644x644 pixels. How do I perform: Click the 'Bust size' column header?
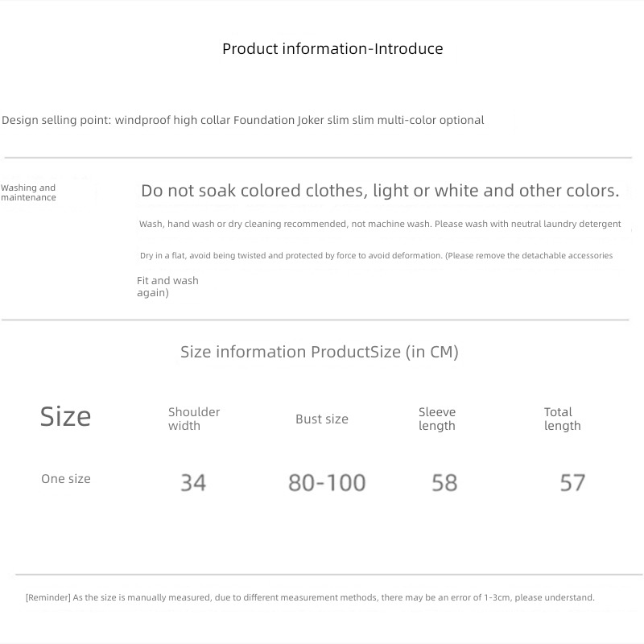tap(322, 419)
